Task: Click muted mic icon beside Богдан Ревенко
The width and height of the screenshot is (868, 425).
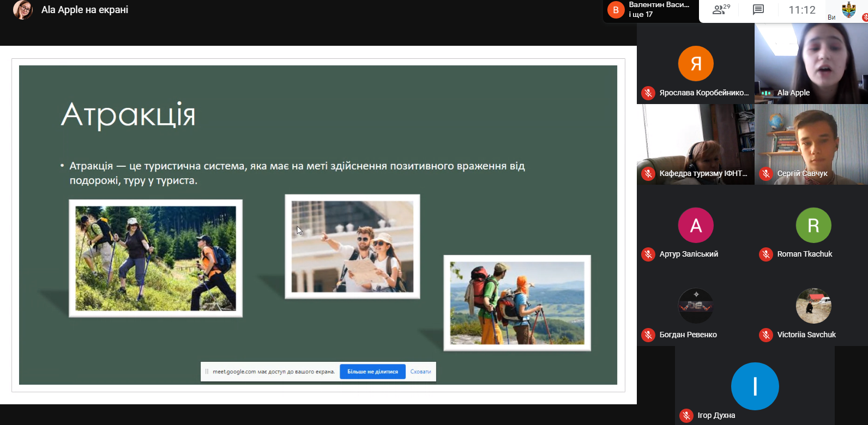Action: click(648, 335)
